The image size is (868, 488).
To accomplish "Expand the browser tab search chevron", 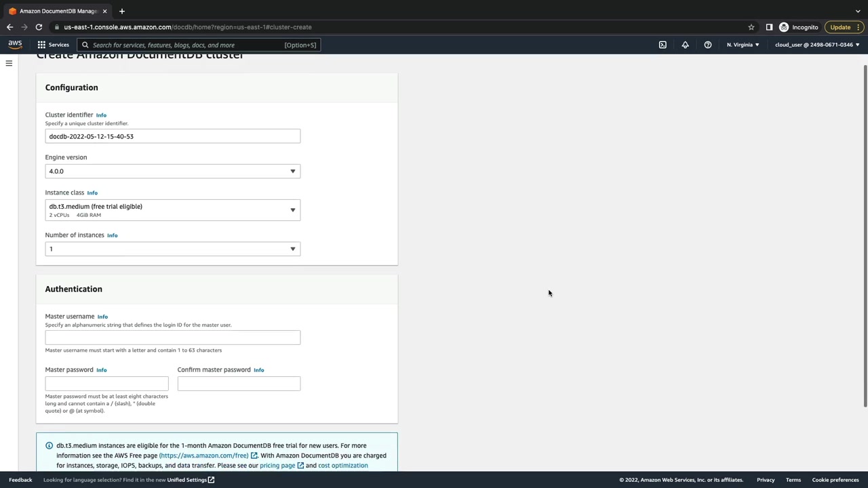I will point(858,11).
